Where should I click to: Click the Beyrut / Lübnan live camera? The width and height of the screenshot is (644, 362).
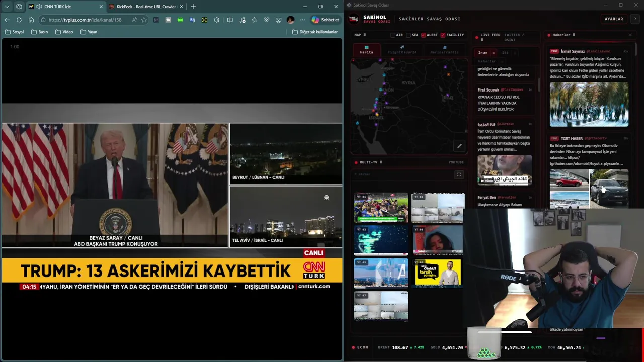[286, 153]
